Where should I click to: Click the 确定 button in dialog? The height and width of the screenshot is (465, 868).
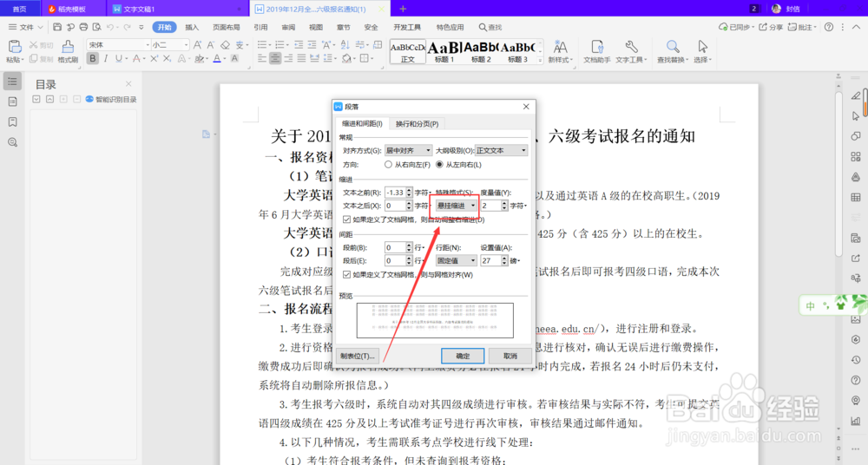(463, 356)
